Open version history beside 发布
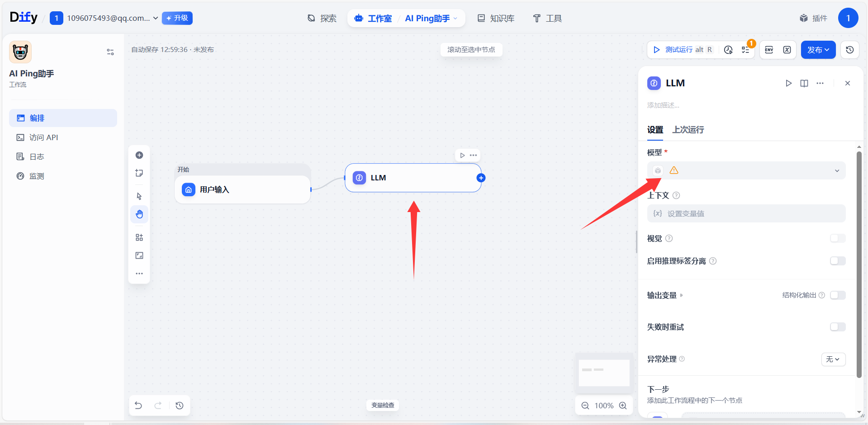The image size is (868, 425). pos(850,50)
